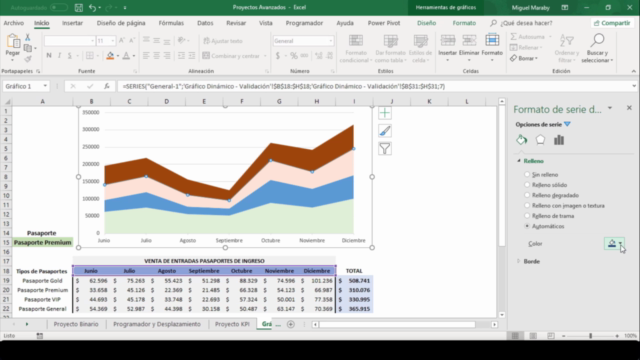Click the zoom in plus button
The height and width of the screenshot is (360, 640).
coord(617,336)
